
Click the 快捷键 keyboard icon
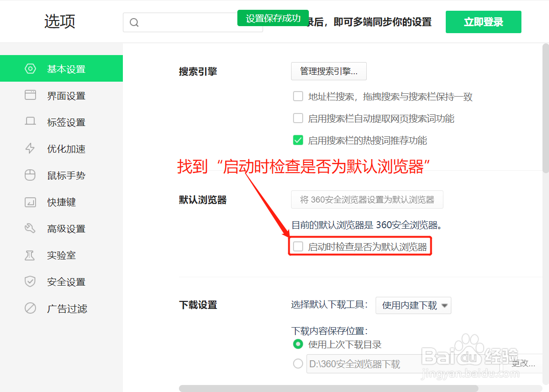(x=30, y=202)
